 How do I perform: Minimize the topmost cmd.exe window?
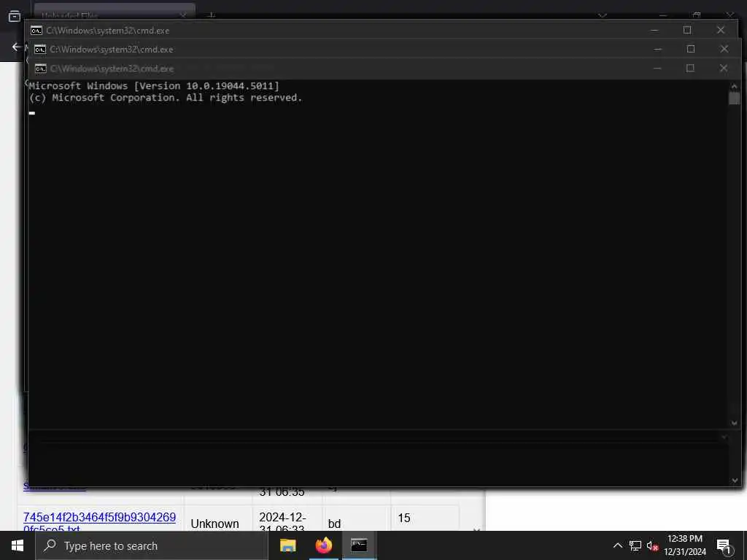[654, 30]
